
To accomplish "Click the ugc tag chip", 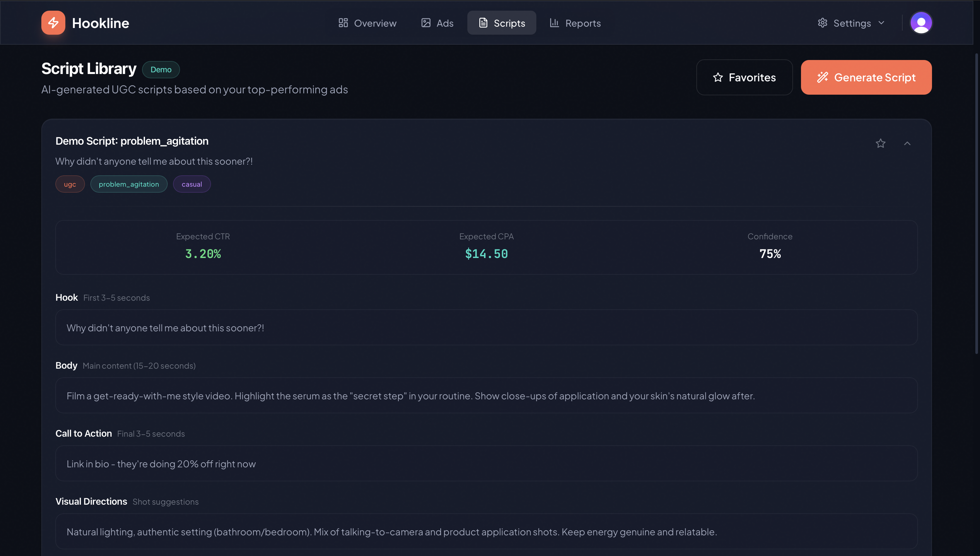I will pos(70,184).
